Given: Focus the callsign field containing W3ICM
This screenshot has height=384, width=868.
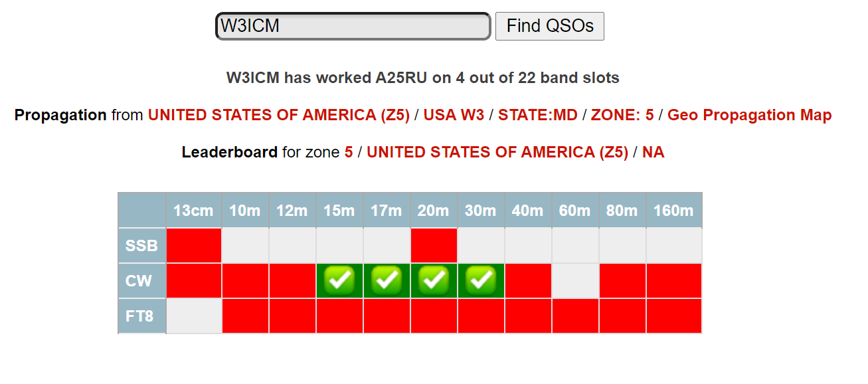Looking at the screenshot, I should [x=353, y=27].
